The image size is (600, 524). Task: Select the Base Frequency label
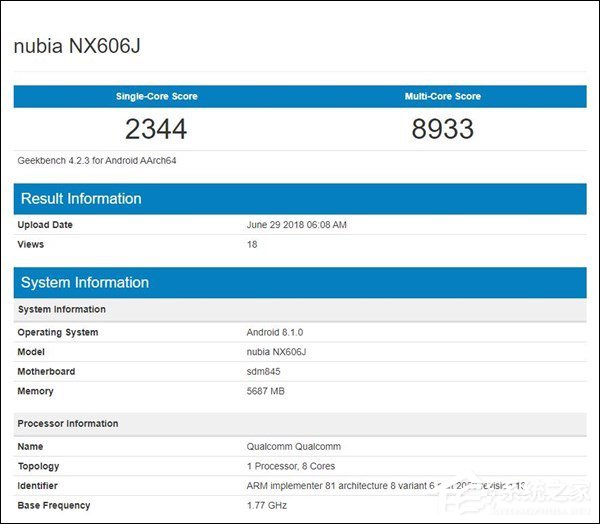click(54, 505)
